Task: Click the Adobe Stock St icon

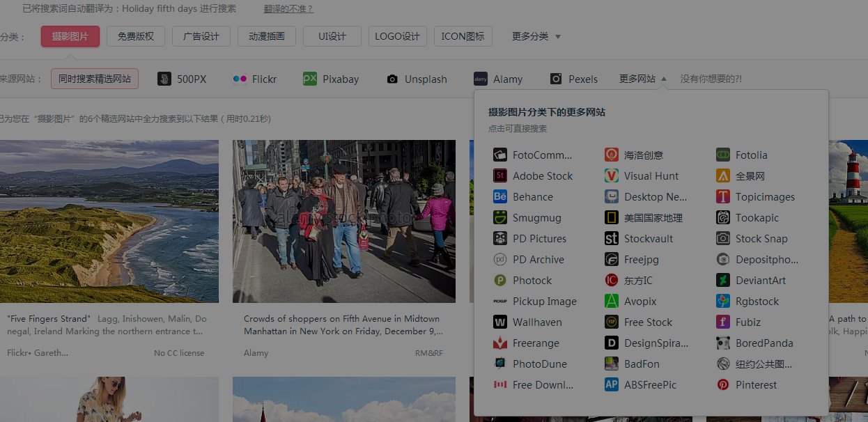Action: (499, 175)
